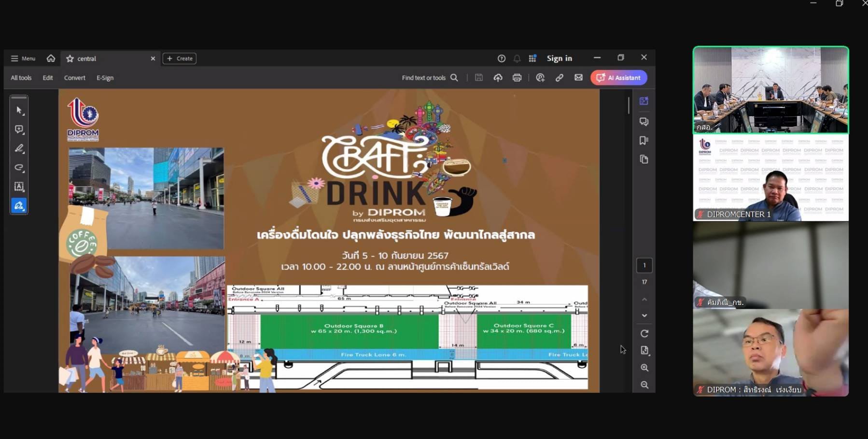Open AI Assistant panel icon in right rail
This screenshot has width=868, height=439.
(x=644, y=101)
